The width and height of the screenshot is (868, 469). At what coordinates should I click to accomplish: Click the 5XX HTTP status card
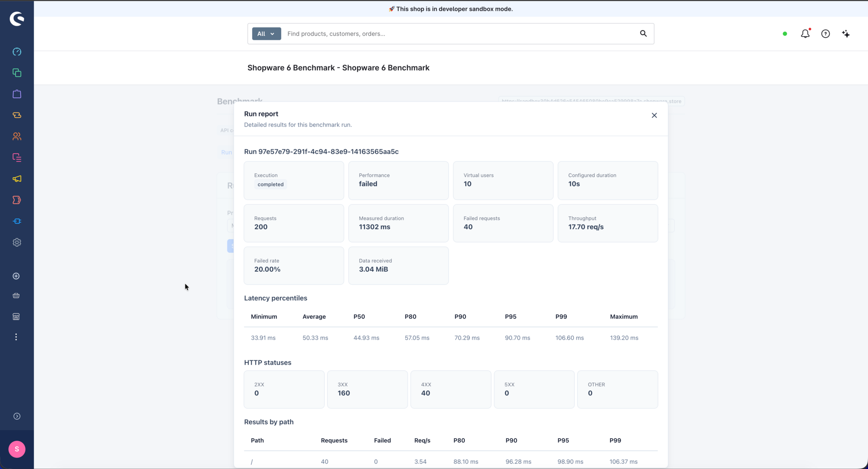point(534,389)
